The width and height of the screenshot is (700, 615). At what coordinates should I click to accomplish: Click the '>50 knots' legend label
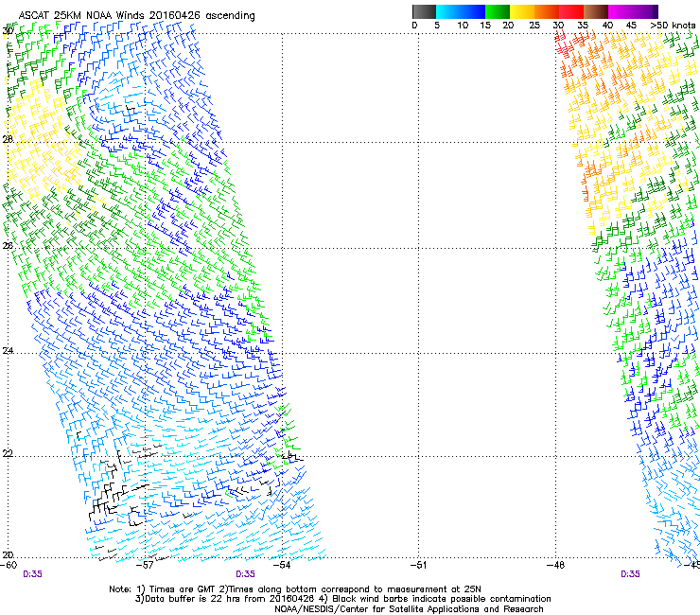[x=673, y=26]
